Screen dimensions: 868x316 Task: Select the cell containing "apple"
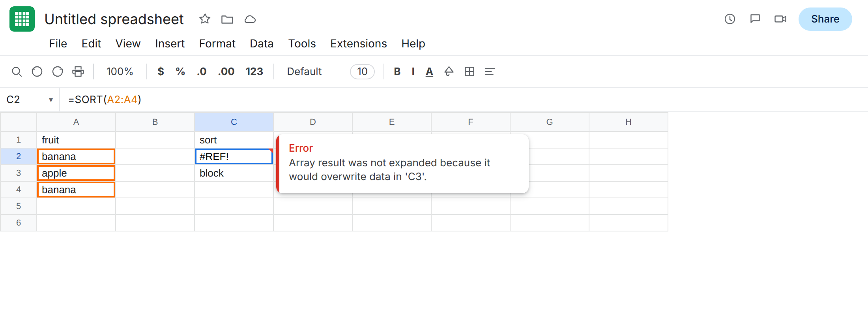[76, 173]
